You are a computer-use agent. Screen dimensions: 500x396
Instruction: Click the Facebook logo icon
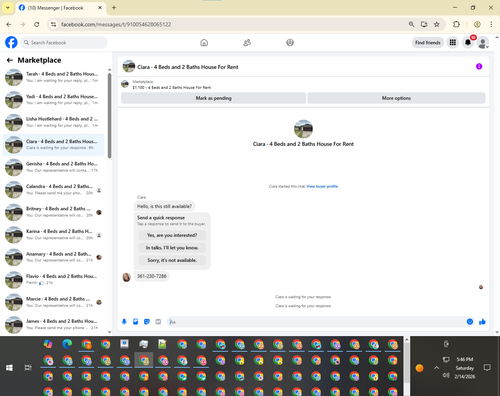(x=11, y=42)
